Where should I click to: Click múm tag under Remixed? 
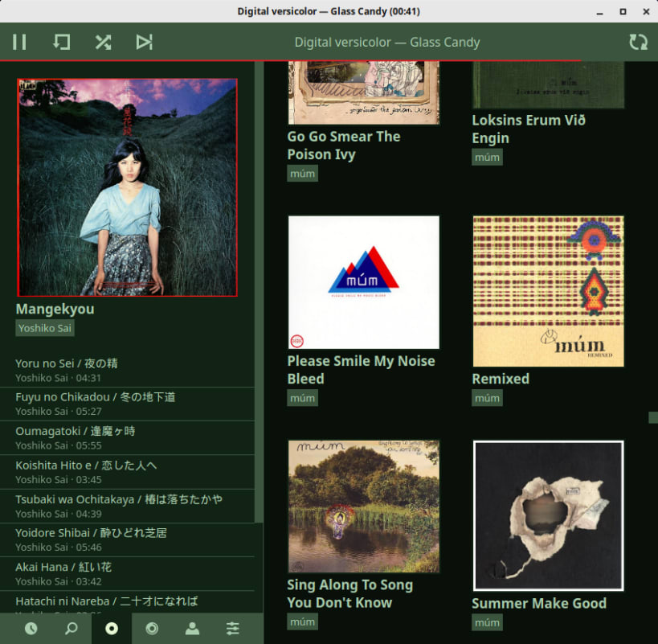[x=487, y=398]
